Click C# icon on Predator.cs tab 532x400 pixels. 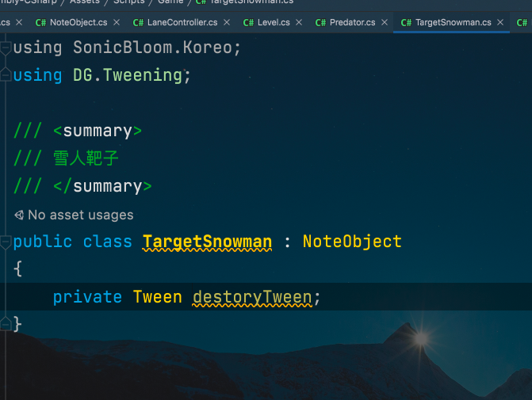[x=320, y=23]
